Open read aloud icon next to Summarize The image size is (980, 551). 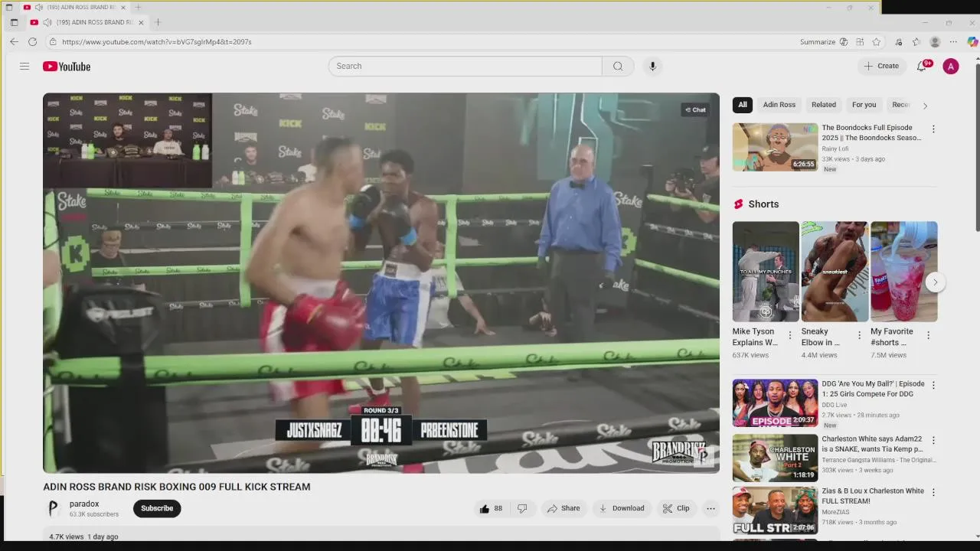[844, 42]
